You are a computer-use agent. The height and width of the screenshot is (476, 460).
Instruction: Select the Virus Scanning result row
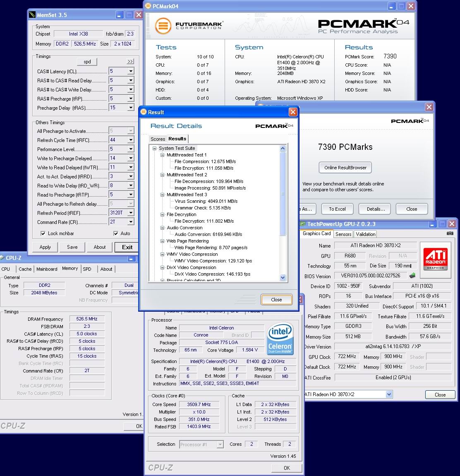(x=206, y=201)
